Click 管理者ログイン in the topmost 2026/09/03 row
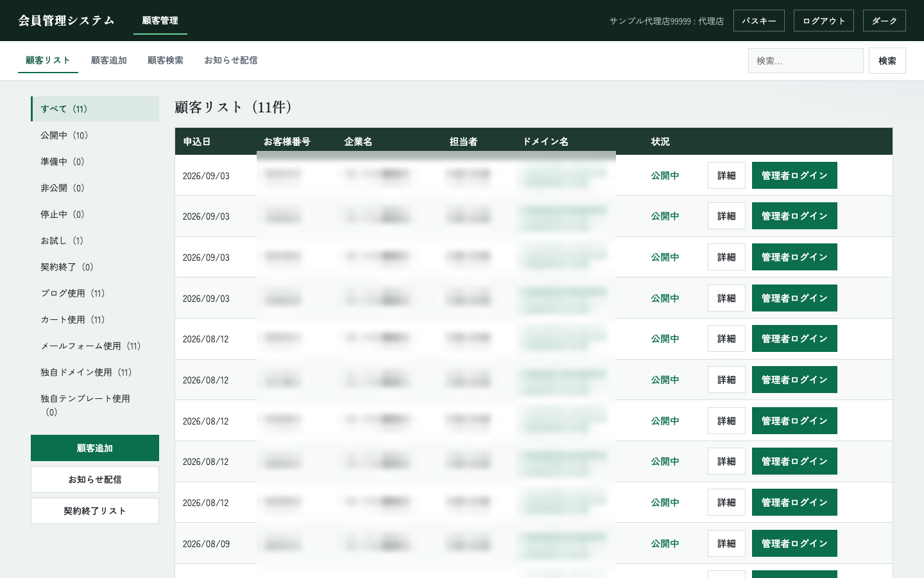Screen dimensions: 924x578 coord(794,175)
